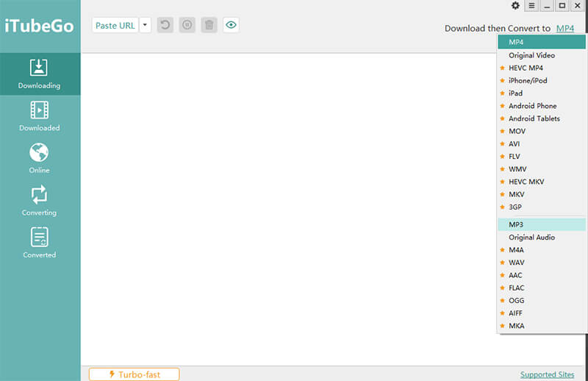Choose iPad format option

tap(542, 93)
